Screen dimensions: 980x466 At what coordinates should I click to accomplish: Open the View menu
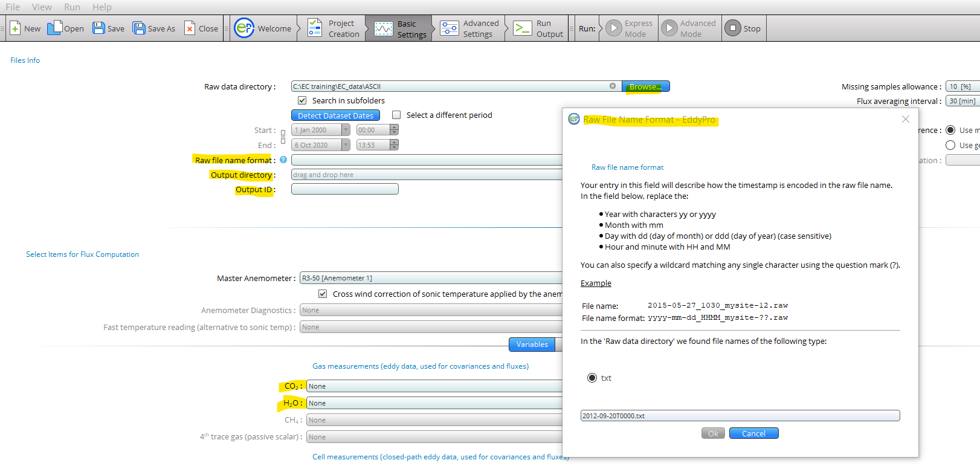(x=42, y=7)
